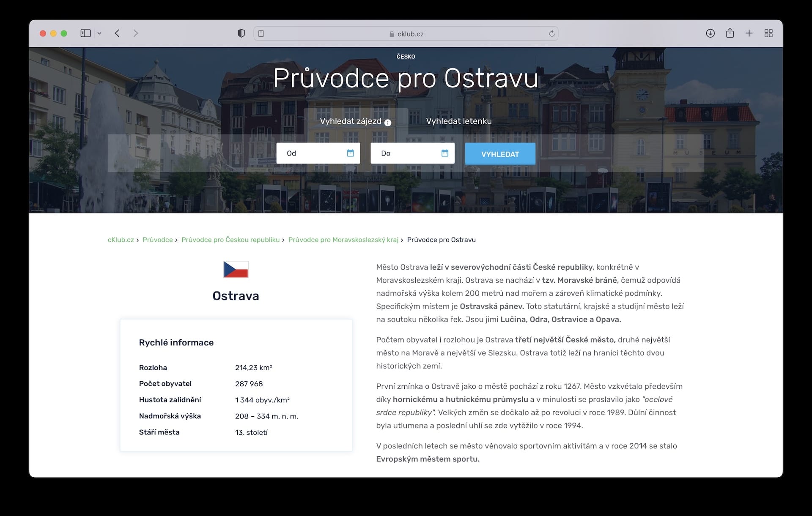Open the Do date picker calendar icon

point(444,153)
